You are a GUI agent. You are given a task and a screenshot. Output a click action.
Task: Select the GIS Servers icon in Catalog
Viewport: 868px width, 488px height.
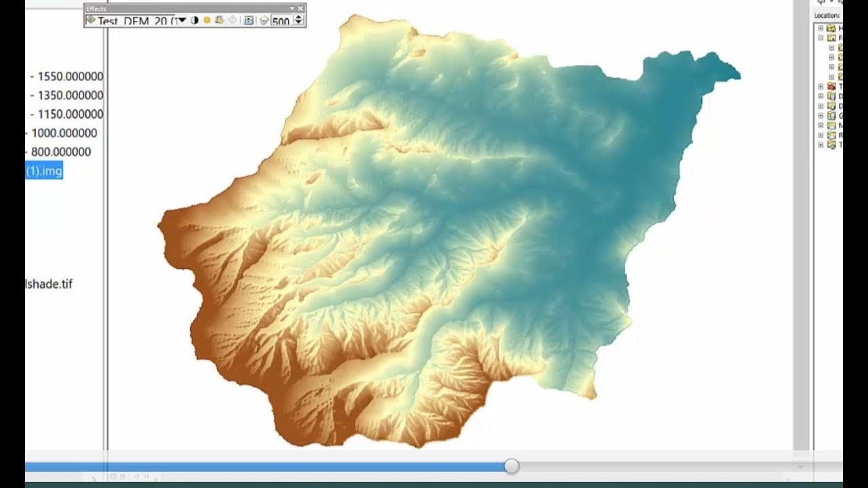click(832, 116)
